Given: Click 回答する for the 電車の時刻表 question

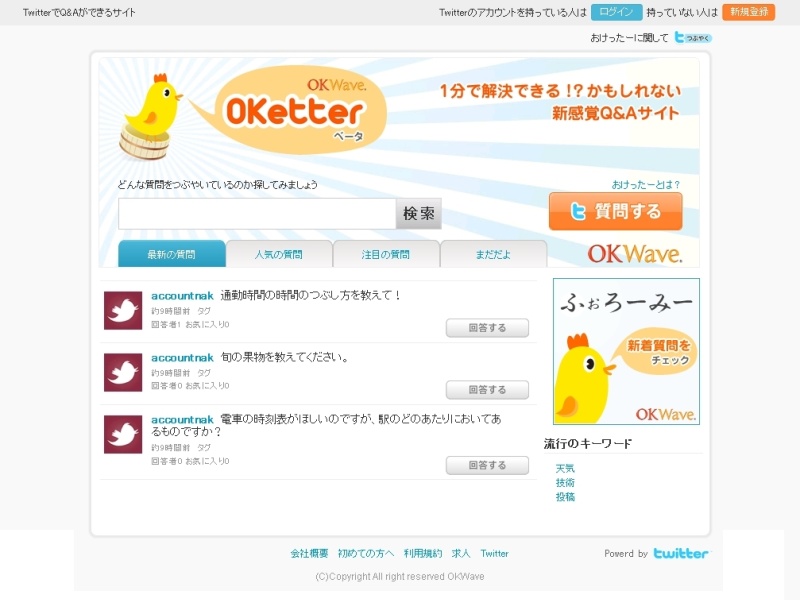Looking at the screenshot, I should tap(487, 465).
